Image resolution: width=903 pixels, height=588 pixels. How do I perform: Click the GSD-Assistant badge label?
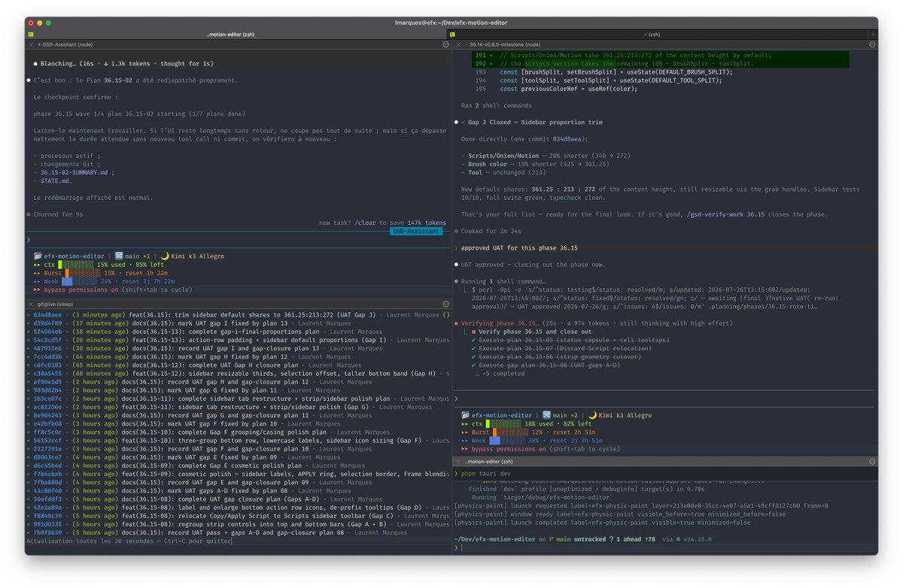(416, 232)
